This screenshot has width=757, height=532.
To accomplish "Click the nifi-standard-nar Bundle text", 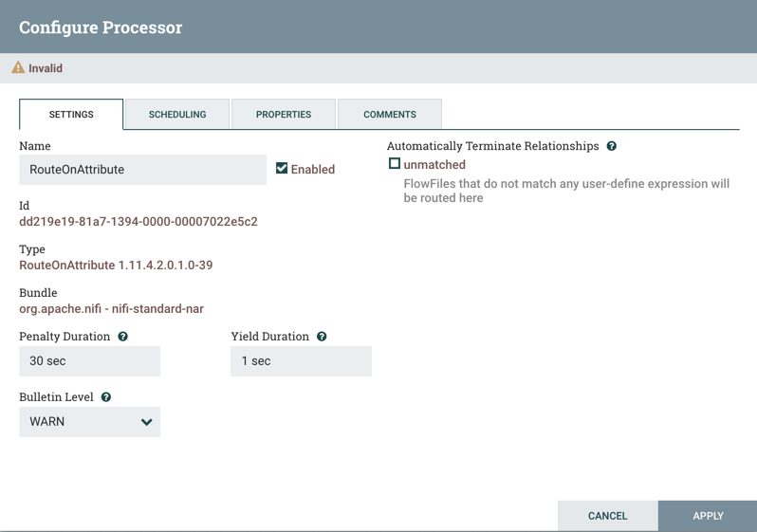I will (112, 309).
